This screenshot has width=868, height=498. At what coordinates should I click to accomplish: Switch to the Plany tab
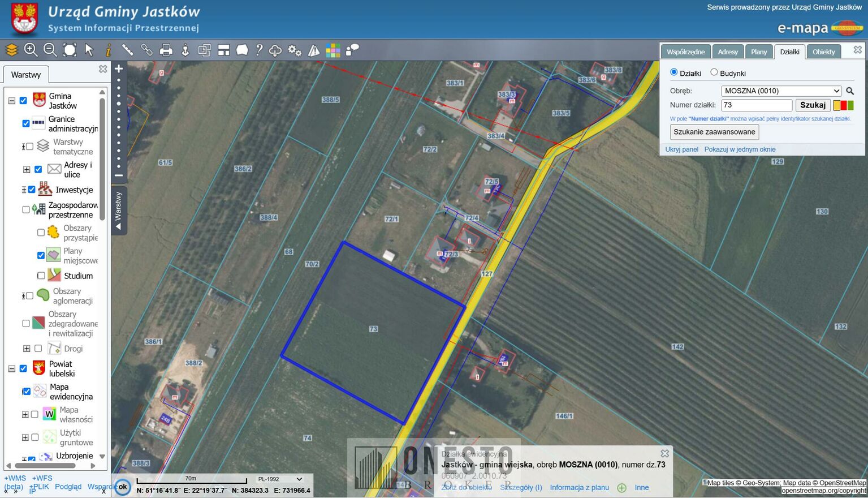(758, 51)
